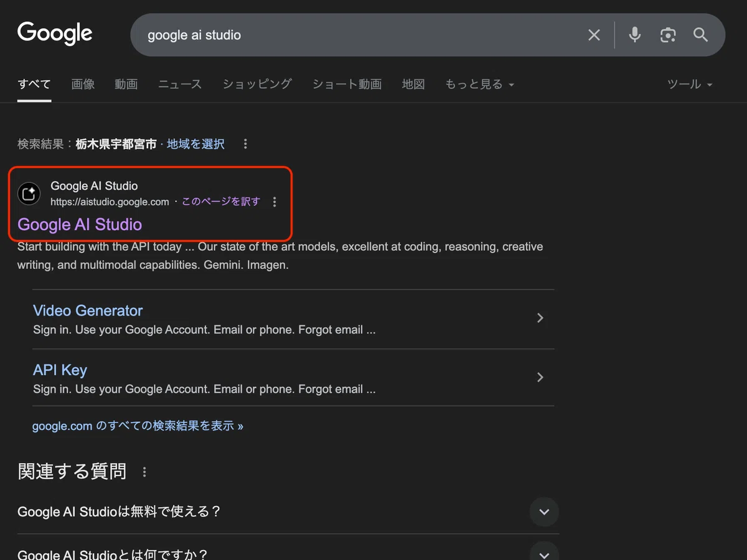747x560 pixels.
Task: Open image search with camera lens icon
Action: click(x=668, y=35)
